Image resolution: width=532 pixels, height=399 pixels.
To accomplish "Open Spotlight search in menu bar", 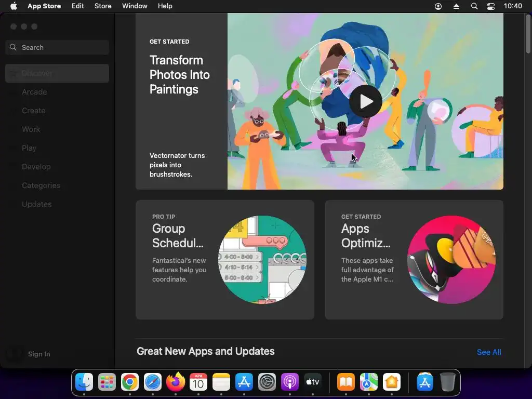I will coord(474,6).
